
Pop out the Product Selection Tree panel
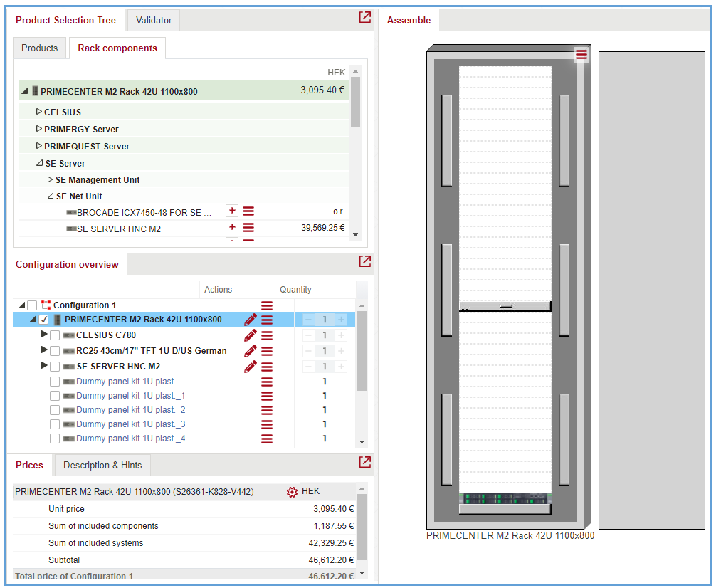364,17
